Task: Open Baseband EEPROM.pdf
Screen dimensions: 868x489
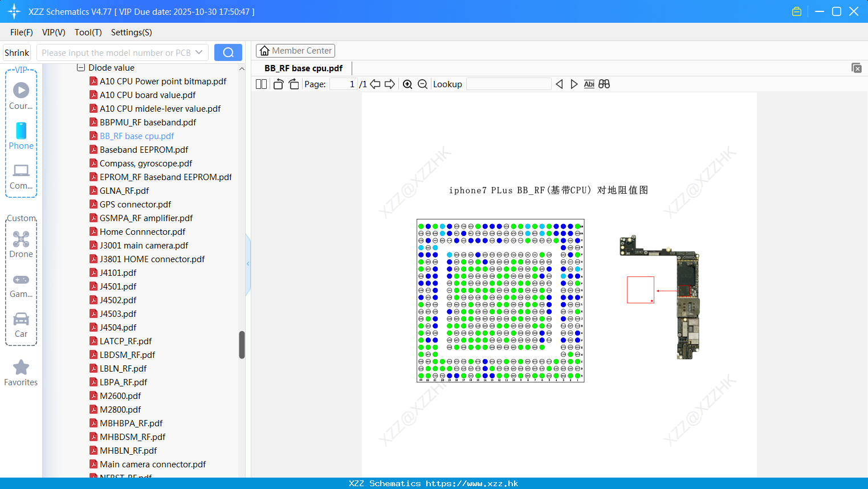Action: 144,150
